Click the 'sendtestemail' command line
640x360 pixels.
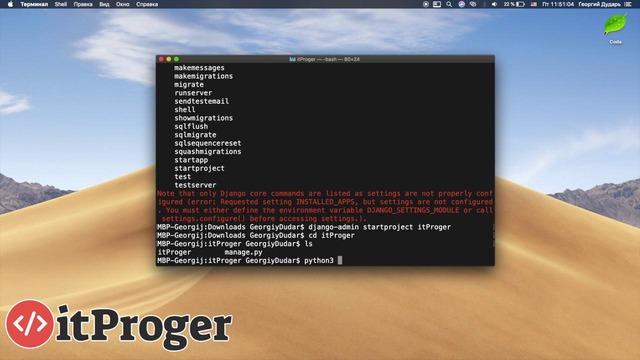click(x=202, y=101)
